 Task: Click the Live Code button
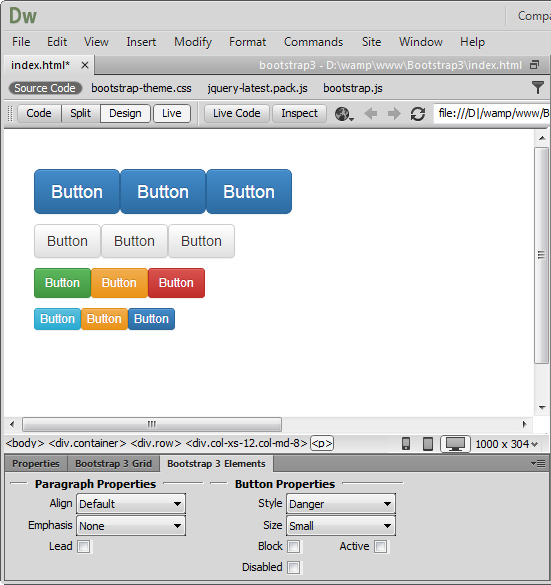[237, 113]
